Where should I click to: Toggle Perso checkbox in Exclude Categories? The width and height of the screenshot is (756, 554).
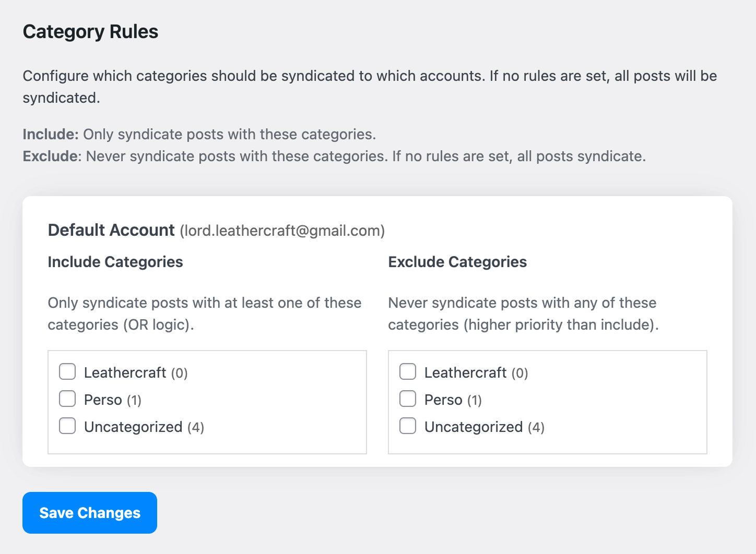[408, 399]
